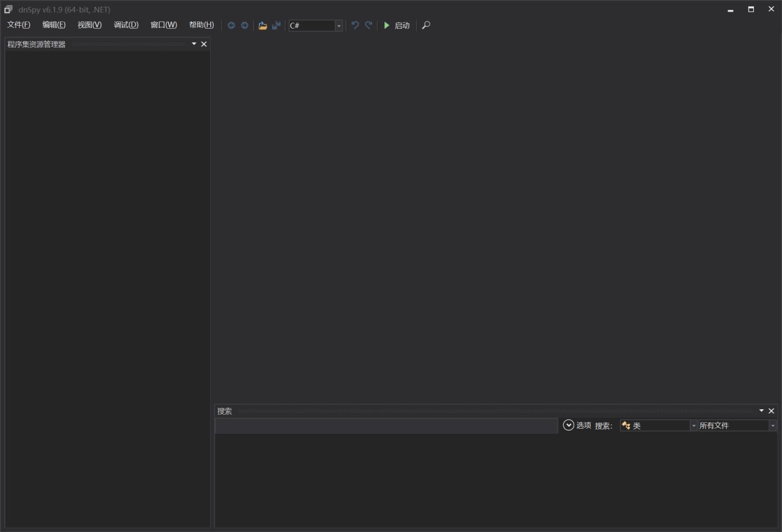Close the 程序集资源管理器 panel

coord(204,44)
